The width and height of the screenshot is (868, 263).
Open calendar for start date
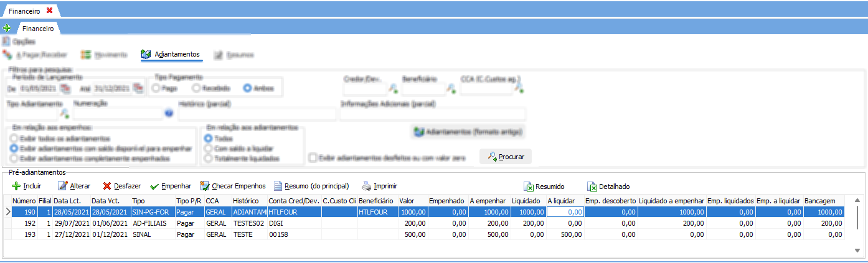pos(64,88)
